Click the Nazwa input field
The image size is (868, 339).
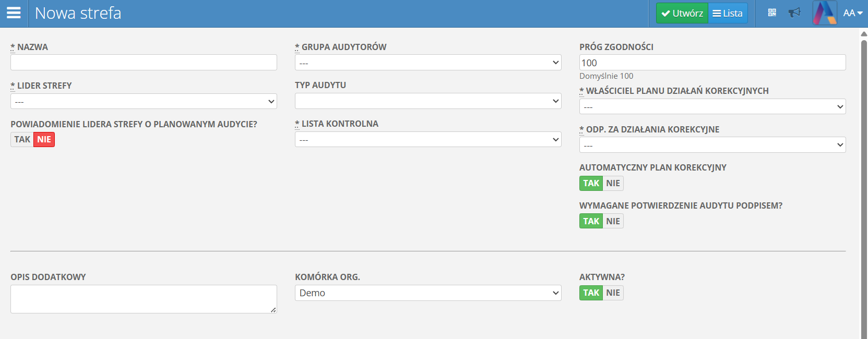(x=144, y=63)
